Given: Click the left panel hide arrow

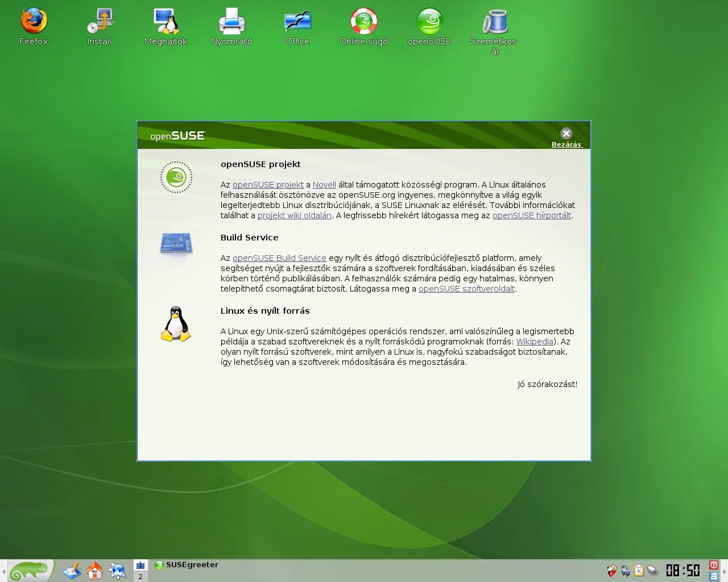Looking at the screenshot, I should point(3,571).
